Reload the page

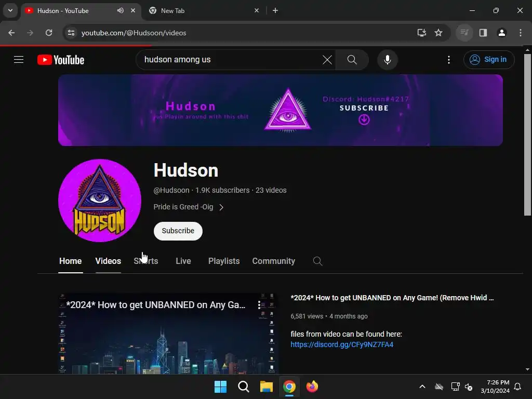(49, 33)
